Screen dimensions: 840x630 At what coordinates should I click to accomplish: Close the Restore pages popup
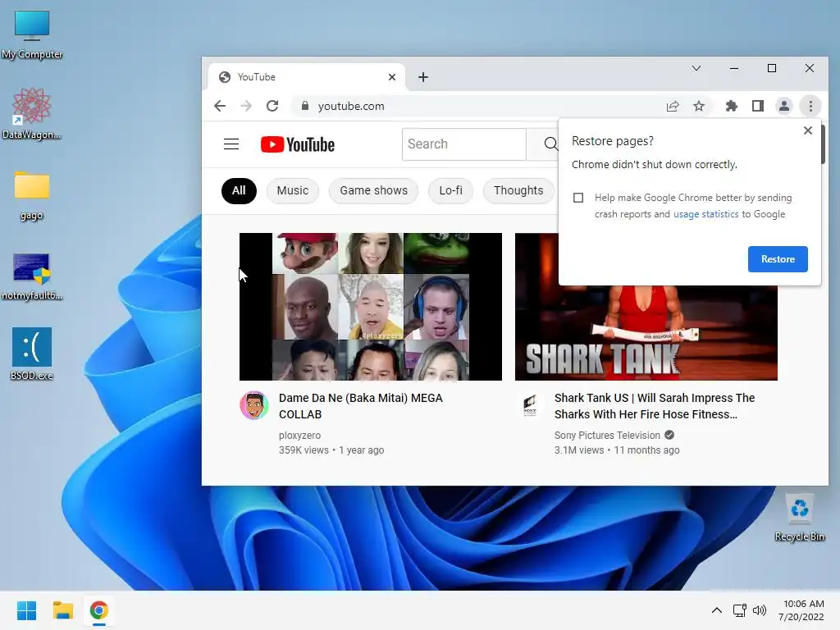(x=808, y=130)
